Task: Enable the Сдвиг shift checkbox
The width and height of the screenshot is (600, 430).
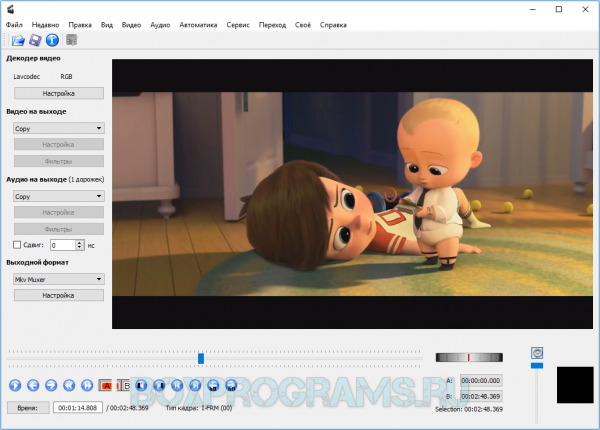Action: pyautogui.click(x=17, y=244)
